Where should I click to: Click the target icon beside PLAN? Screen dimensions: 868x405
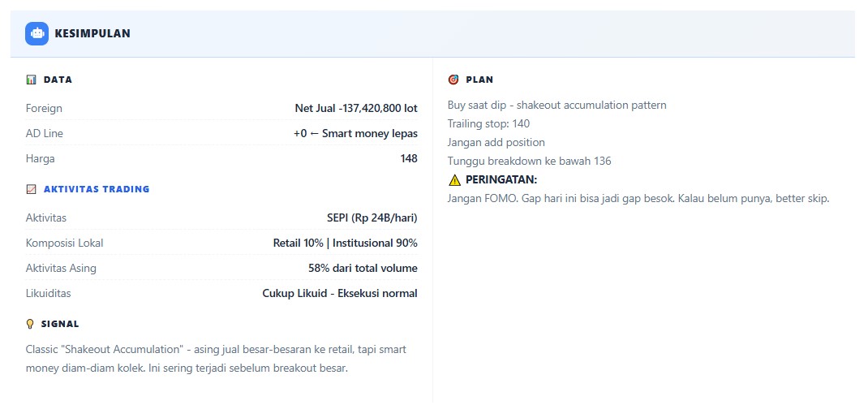[x=453, y=80]
